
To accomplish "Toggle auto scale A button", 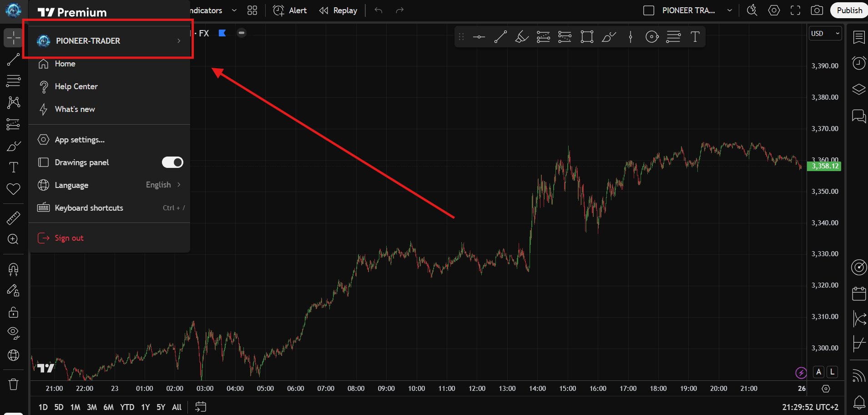I will [x=818, y=372].
